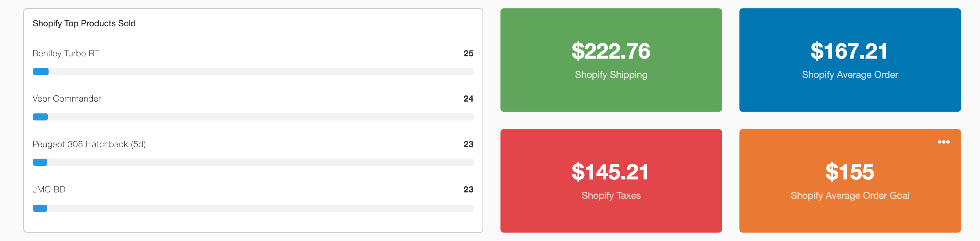
Task: Open the red Shopify Taxes card
Action: coord(611,217)
